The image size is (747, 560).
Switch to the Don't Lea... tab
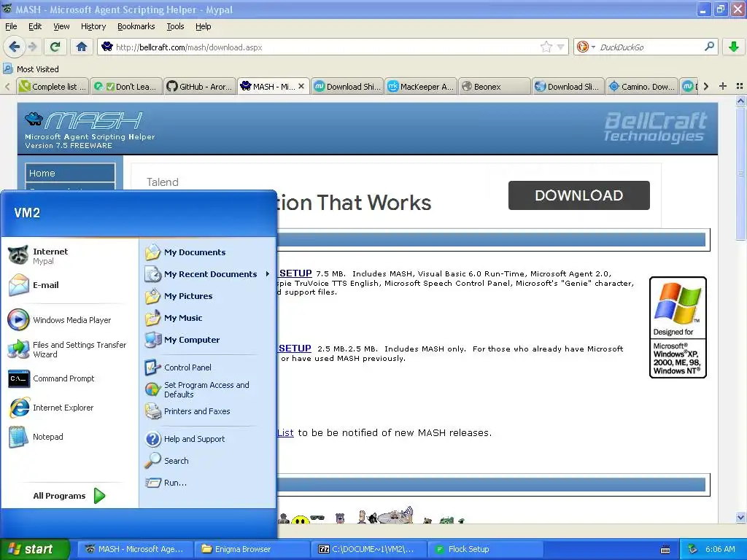point(126,86)
